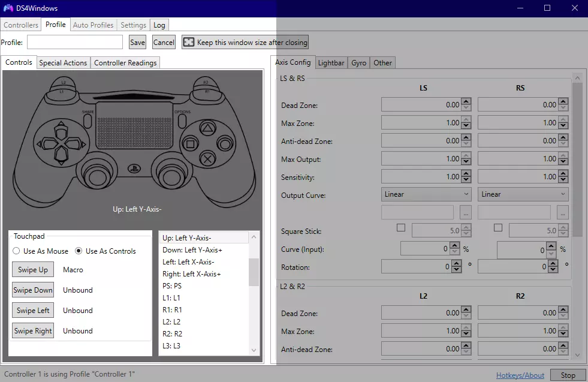
Task: Select the Use As Controls radio button
Action: tap(79, 251)
